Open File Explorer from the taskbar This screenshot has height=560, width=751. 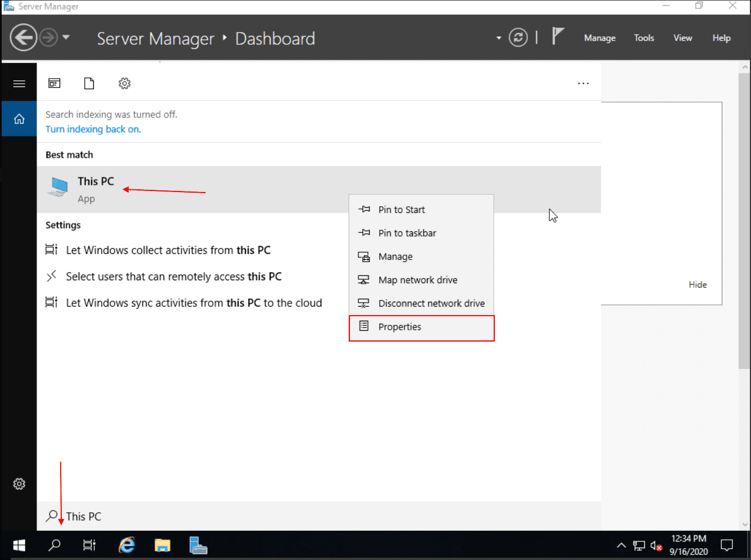[x=162, y=545]
